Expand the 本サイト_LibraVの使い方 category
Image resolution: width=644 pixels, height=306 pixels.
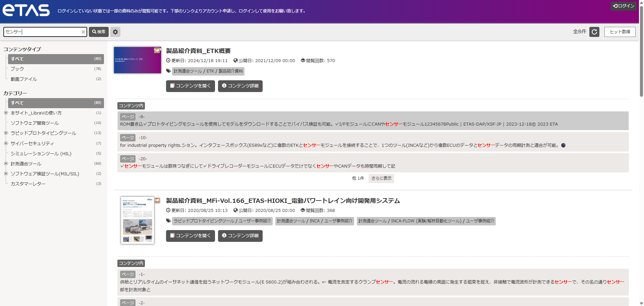coord(6,113)
